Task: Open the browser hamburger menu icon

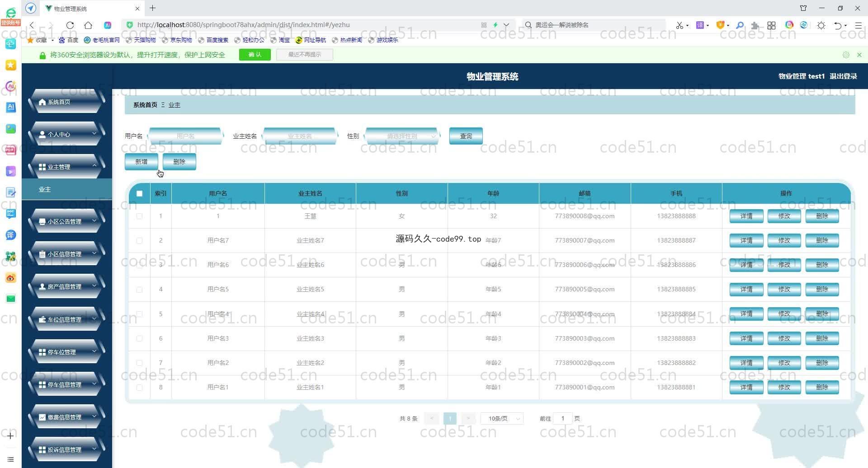Action: [858, 25]
